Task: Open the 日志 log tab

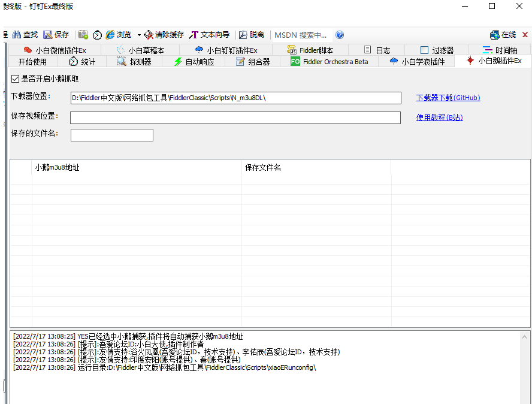Action: 377,50
